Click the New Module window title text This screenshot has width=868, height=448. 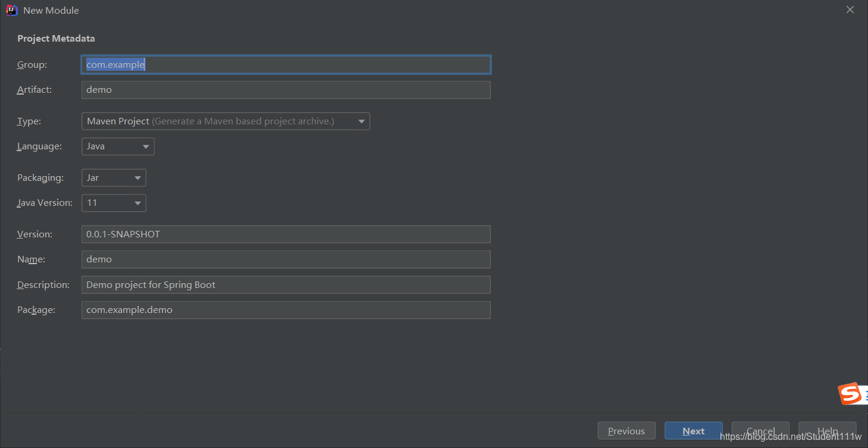[51, 11]
